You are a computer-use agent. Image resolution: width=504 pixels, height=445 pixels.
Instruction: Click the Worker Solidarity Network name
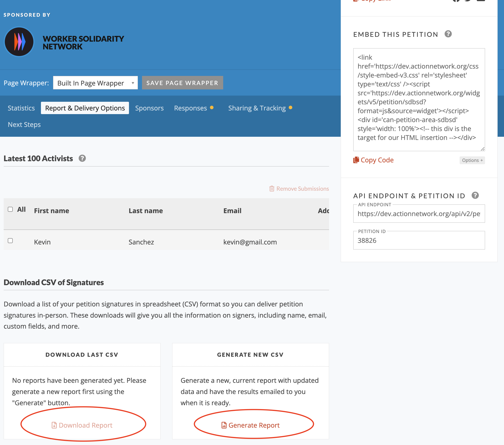pyautogui.click(x=83, y=43)
